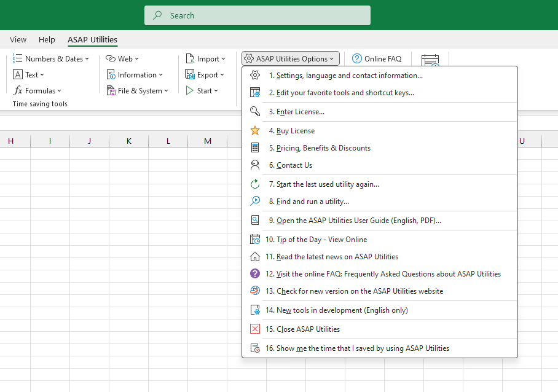Viewport: 558px width, 392px height.
Task: Click the ASAP Utilities Options button
Action: [x=291, y=59]
